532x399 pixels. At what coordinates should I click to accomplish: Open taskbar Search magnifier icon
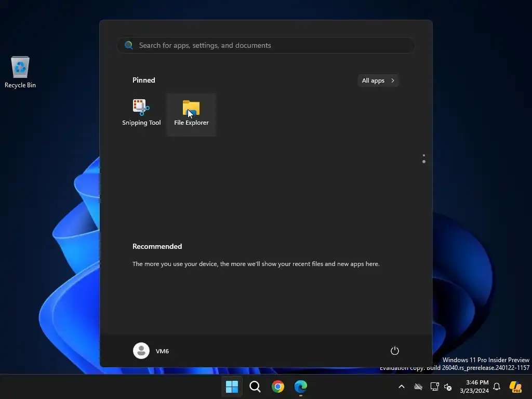(x=255, y=387)
